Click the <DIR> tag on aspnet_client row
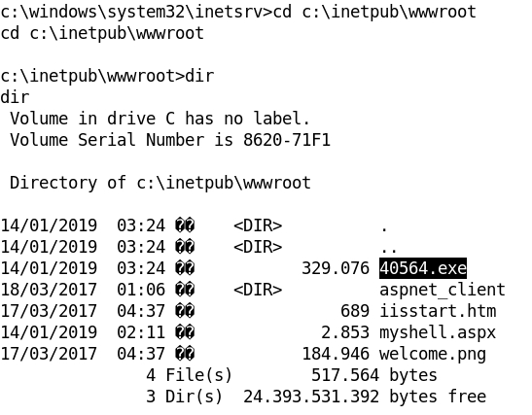This screenshot has height=415, width=532. [x=258, y=290]
